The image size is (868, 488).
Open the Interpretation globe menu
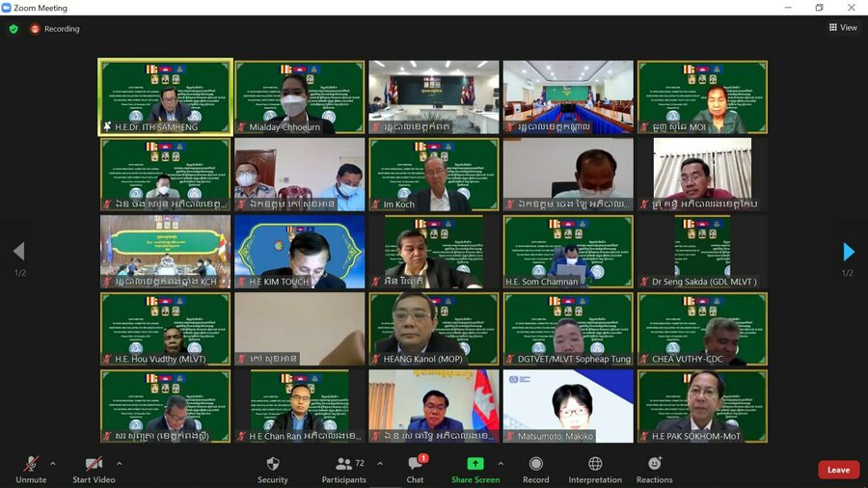594,468
